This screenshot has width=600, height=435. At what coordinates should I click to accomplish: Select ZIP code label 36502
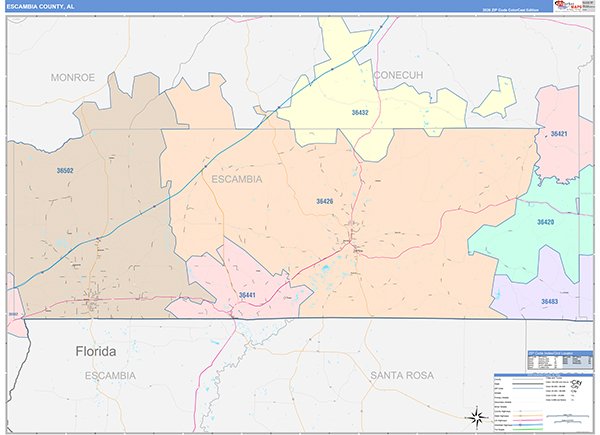point(65,171)
